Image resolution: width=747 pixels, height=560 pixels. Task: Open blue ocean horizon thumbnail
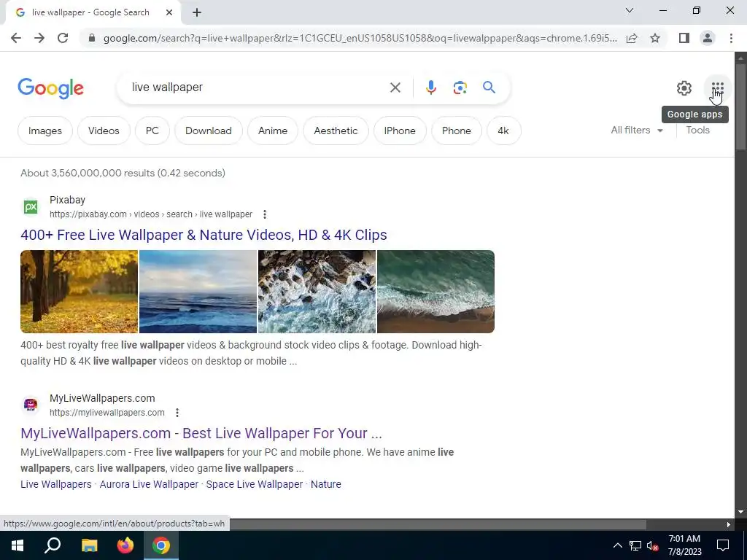pyautogui.click(x=198, y=292)
